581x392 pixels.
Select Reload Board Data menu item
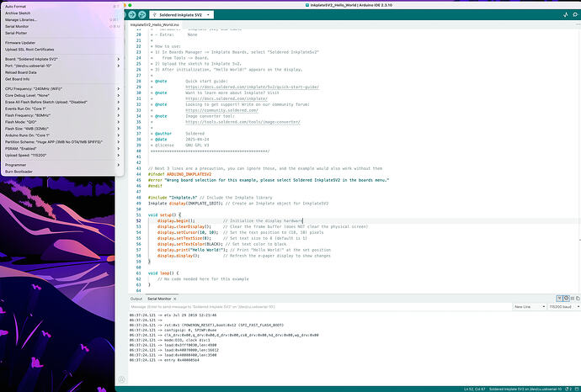click(x=62, y=72)
